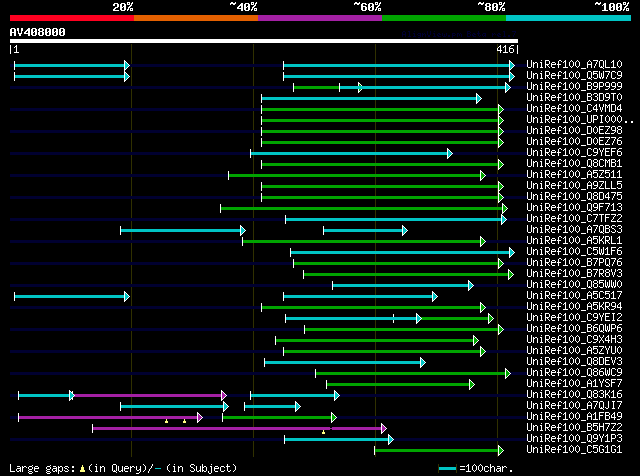The height and width of the screenshot is (476, 640).
Task: Click the green ~80% legend color segment
Action: tap(444, 18)
